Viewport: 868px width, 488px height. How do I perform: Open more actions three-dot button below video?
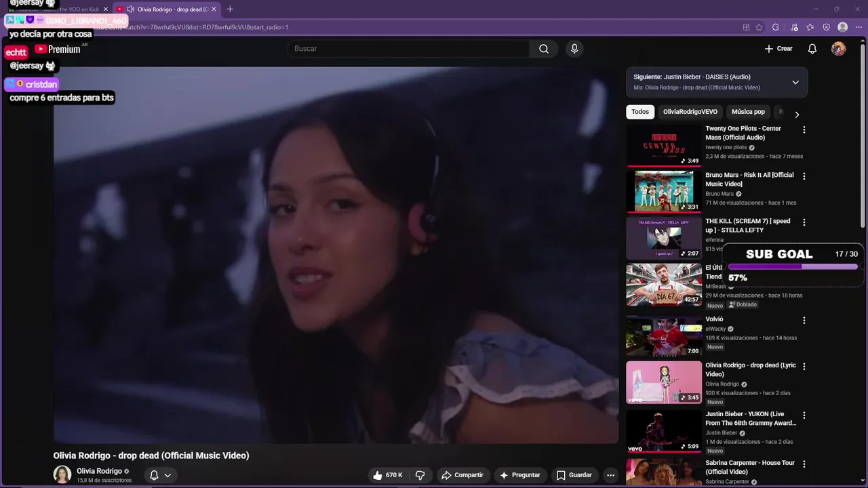click(x=610, y=475)
